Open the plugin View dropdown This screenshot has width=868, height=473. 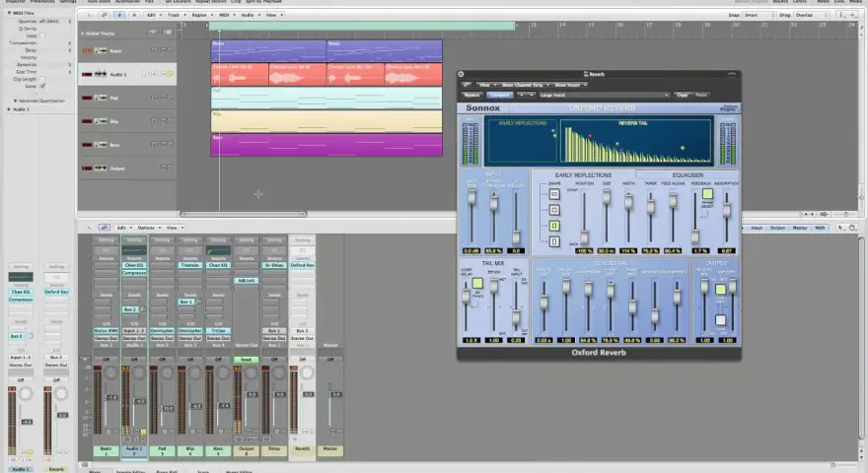(486, 85)
